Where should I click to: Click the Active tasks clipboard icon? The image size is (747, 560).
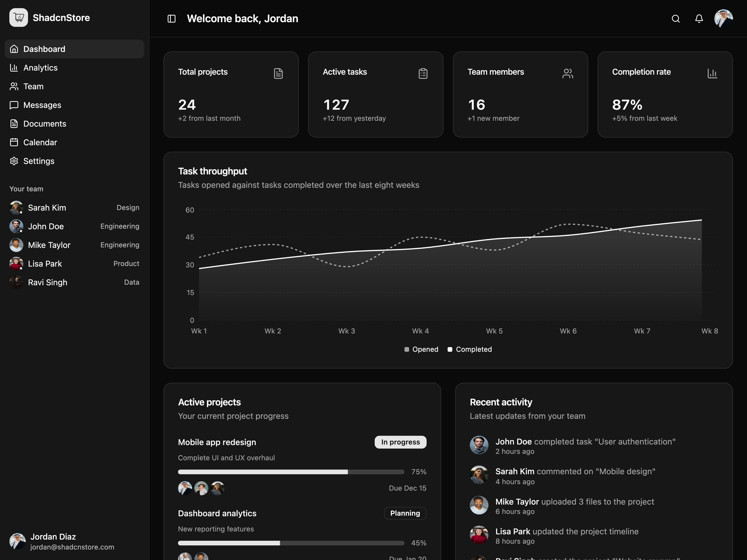pyautogui.click(x=423, y=73)
